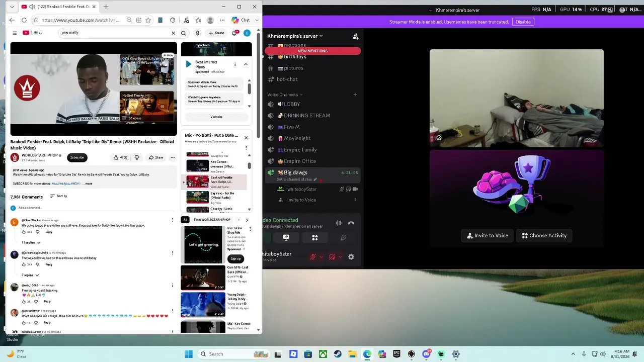Open the Sort by comments dropdown
The image size is (644, 362).
(x=59, y=196)
